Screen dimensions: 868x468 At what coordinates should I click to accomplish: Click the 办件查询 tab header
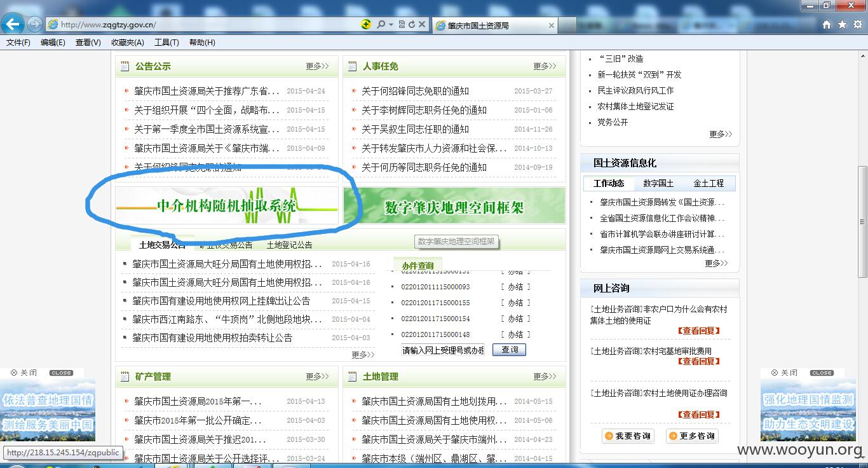click(x=417, y=266)
